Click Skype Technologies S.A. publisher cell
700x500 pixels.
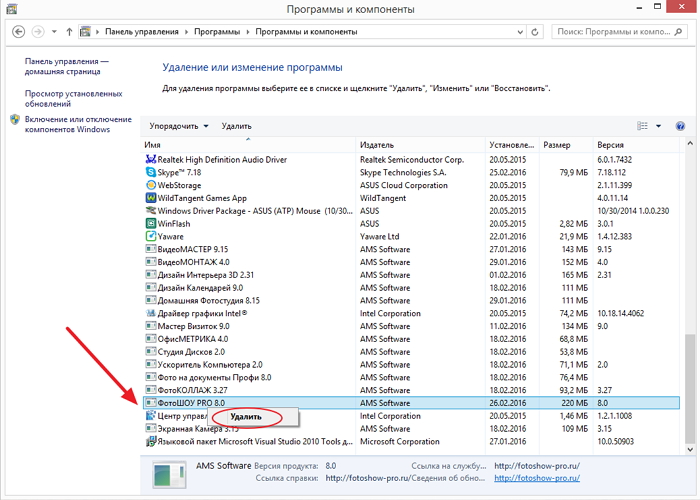click(403, 172)
